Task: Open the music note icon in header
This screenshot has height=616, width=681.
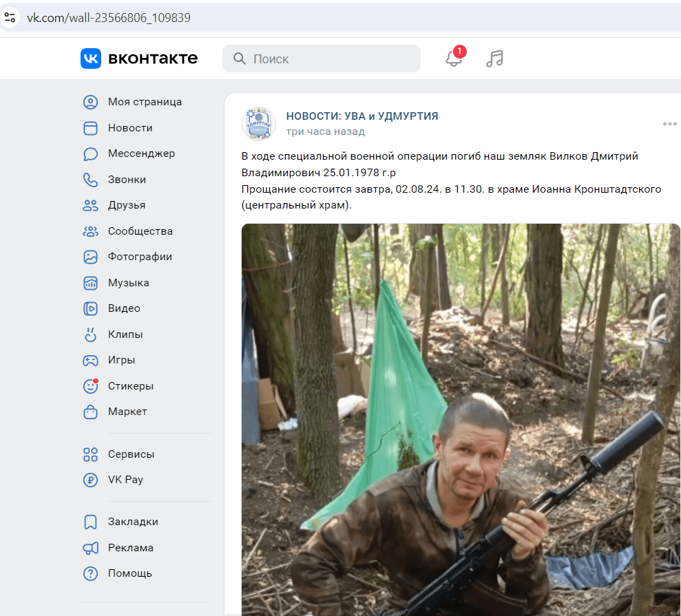Action: pos(494,59)
